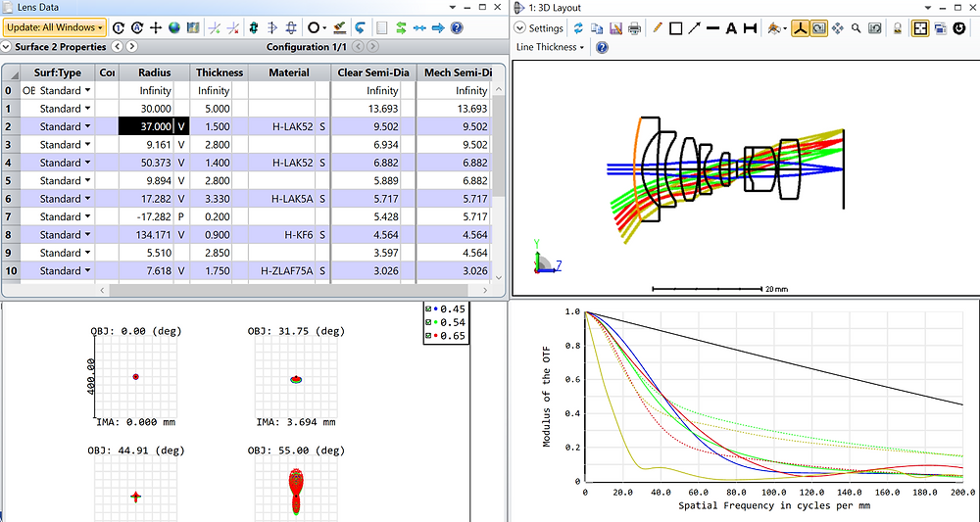The height and width of the screenshot is (522, 980).
Task: Click the plus crosshair icon in Lens Data toolbar
Action: (156, 27)
